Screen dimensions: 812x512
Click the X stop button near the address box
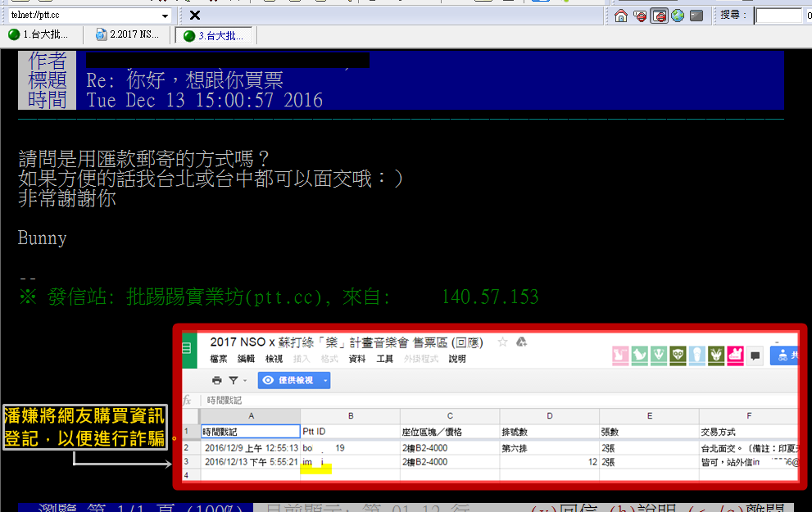click(x=195, y=16)
